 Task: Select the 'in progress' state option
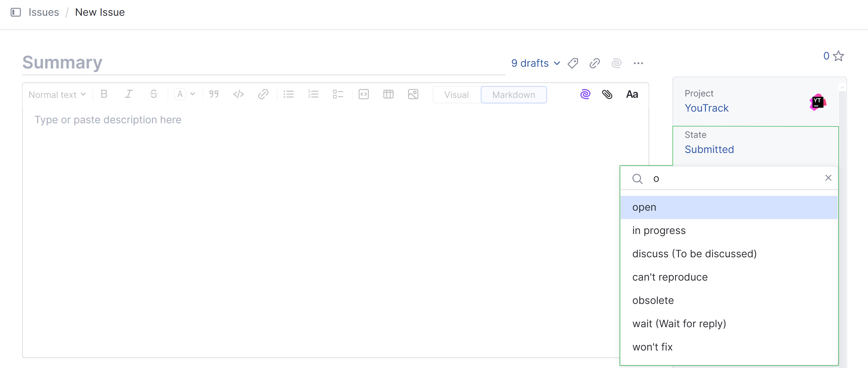659,231
